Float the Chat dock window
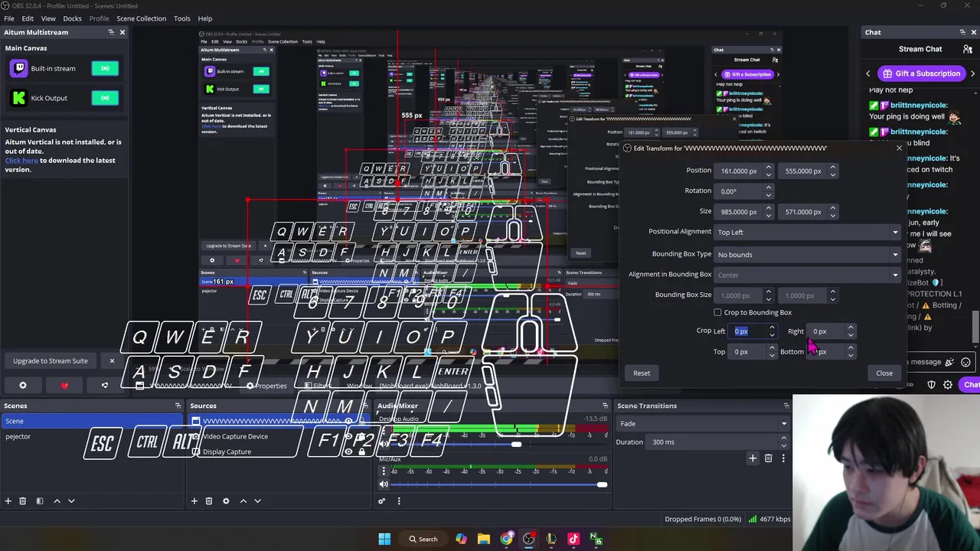980x551 pixels. [962, 32]
